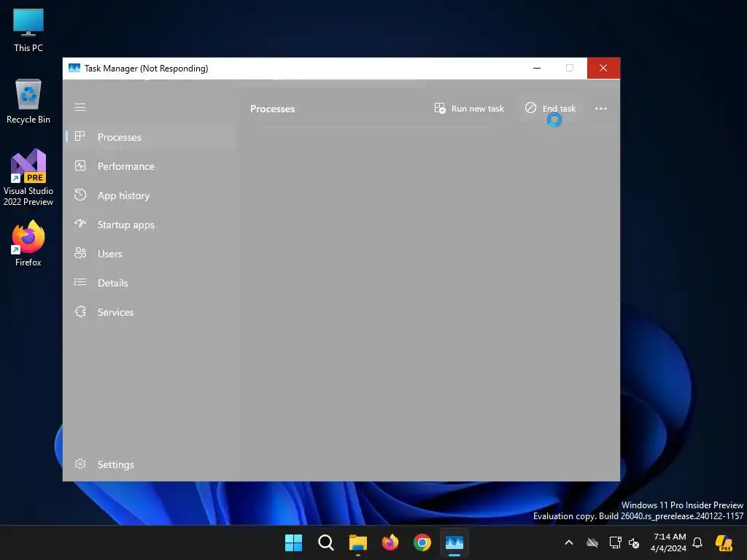Go to the Startup apps tab
Viewport: 747px width, 560px height.
(150, 225)
